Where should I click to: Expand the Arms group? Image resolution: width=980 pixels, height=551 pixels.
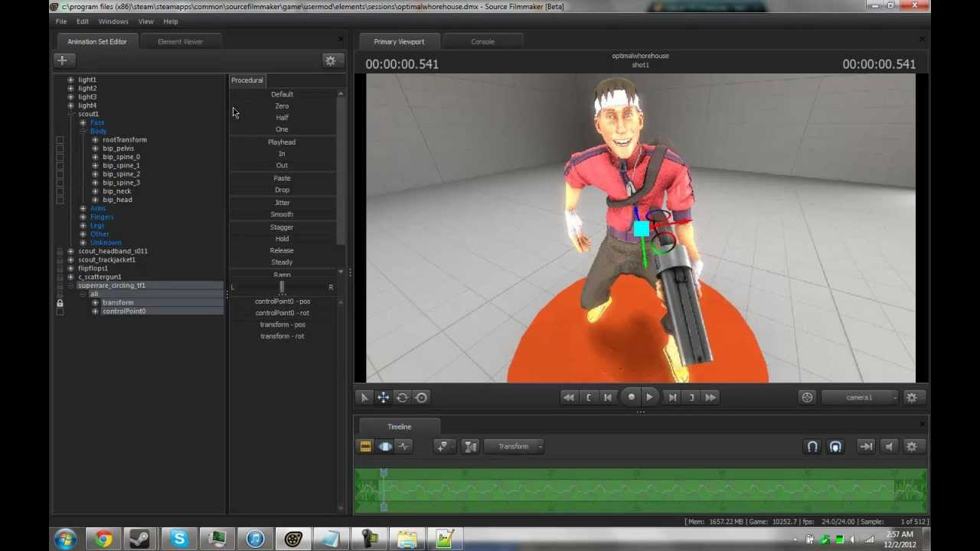pos(83,208)
